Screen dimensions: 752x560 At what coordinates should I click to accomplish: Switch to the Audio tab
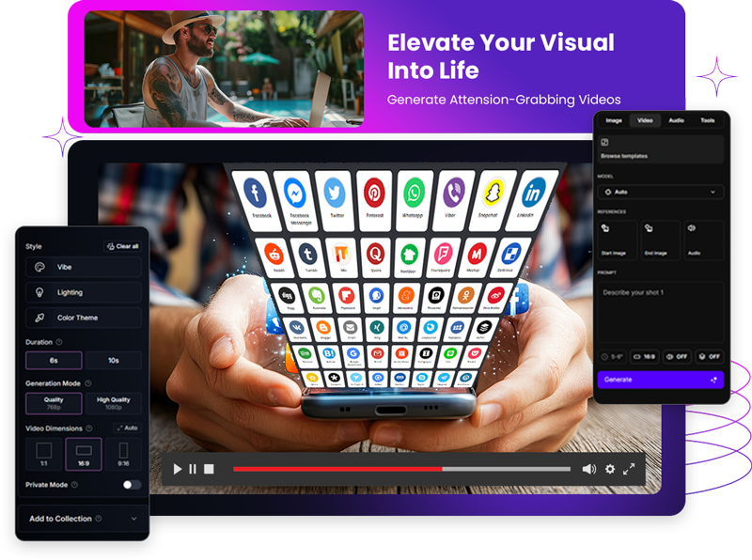tap(676, 120)
